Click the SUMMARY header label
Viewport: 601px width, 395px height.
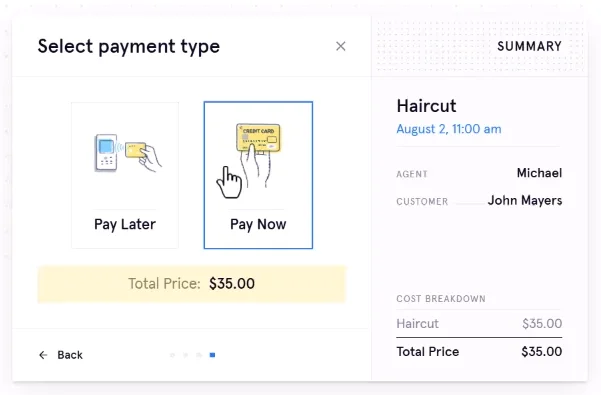point(529,46)
